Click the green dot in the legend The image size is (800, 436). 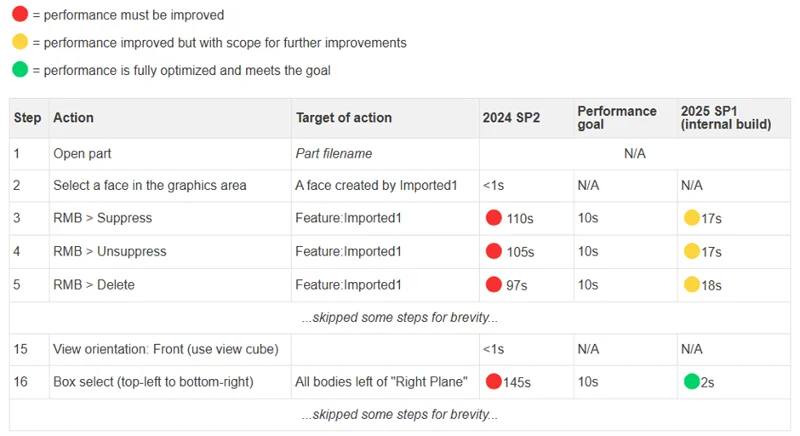[20, 70]
